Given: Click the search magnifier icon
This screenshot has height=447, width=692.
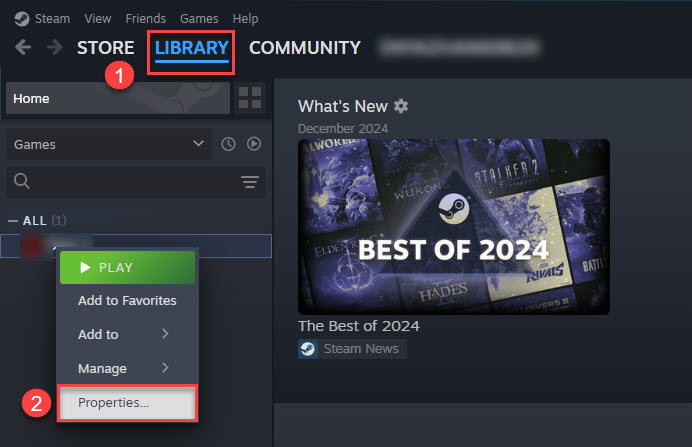Looking at the screenshot, I should click(x=22, y=181).
